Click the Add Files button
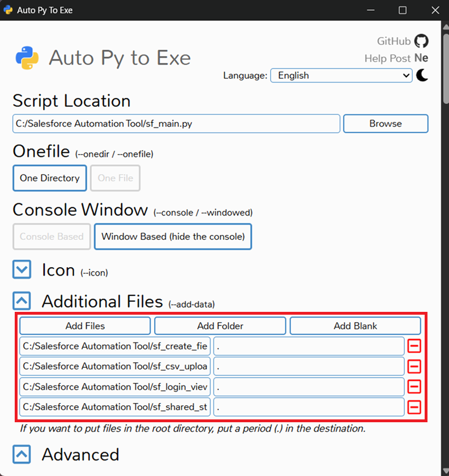Viewport: 449px width, 476px height. [x=85, y=325]
